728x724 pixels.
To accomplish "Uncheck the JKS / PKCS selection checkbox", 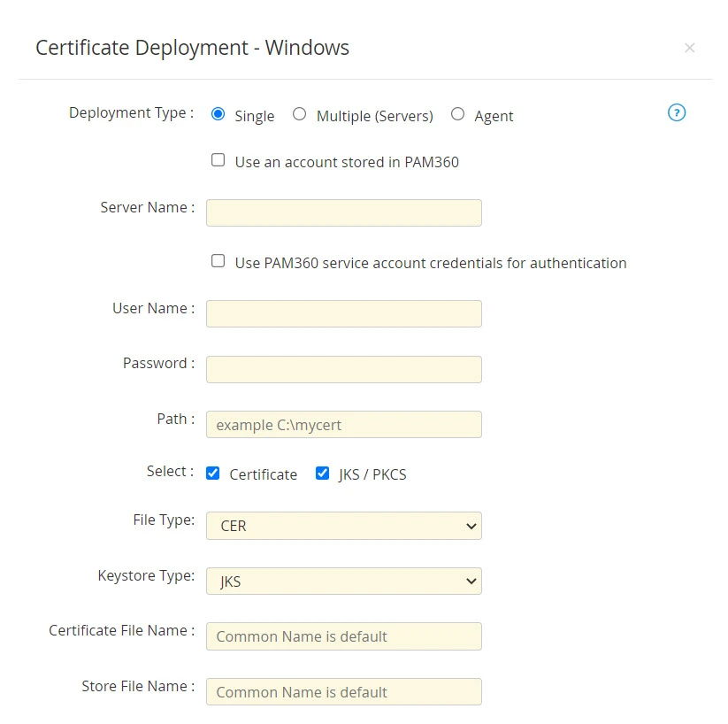I will point(322,474).
